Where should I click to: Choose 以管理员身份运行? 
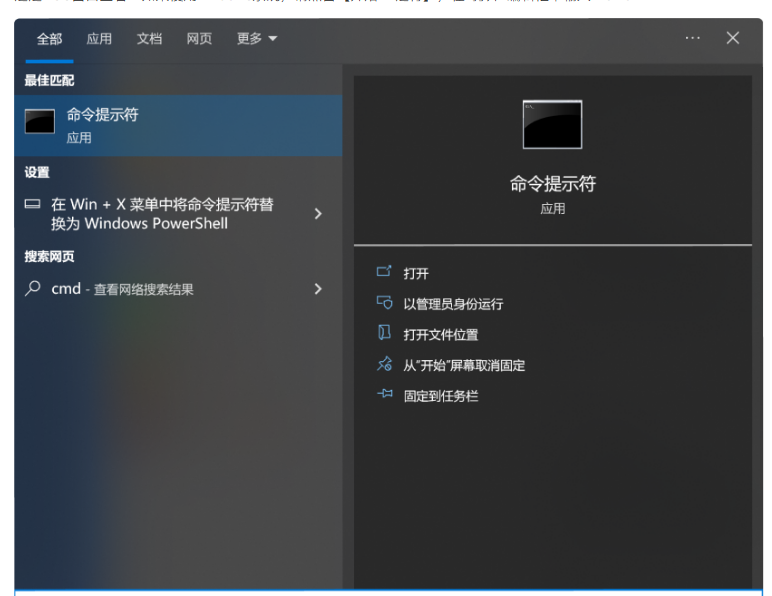point(453,304)
